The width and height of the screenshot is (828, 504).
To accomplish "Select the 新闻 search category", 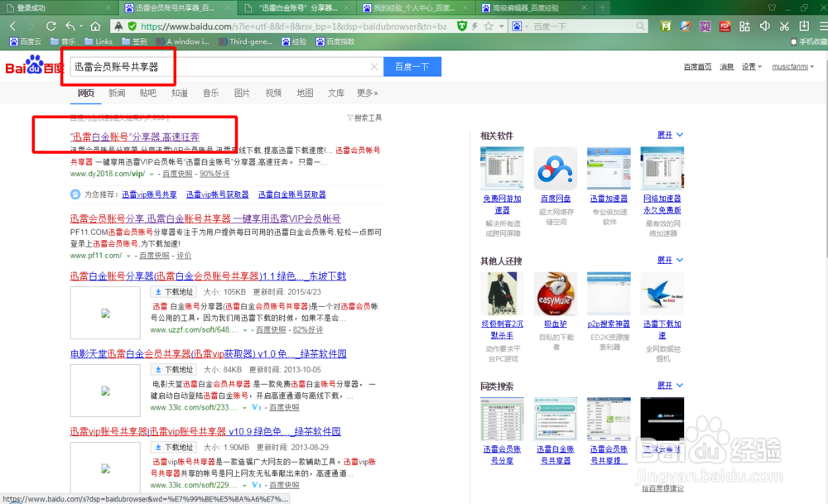I will click(x=117, y=93).
